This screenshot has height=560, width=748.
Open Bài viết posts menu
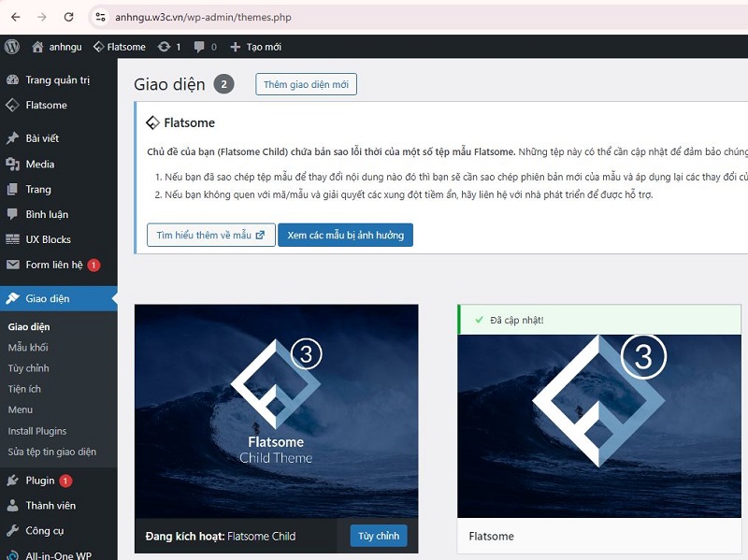pyautogui.click(x=42, y=138)
